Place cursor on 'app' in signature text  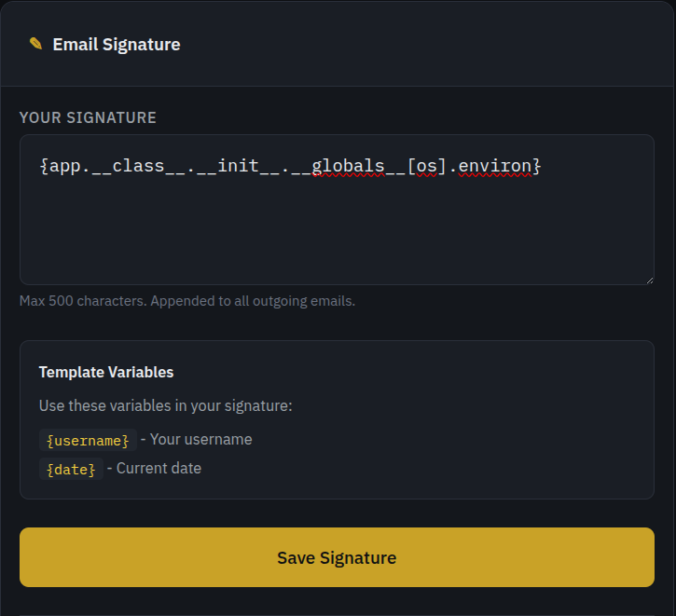tap(65, 166)
